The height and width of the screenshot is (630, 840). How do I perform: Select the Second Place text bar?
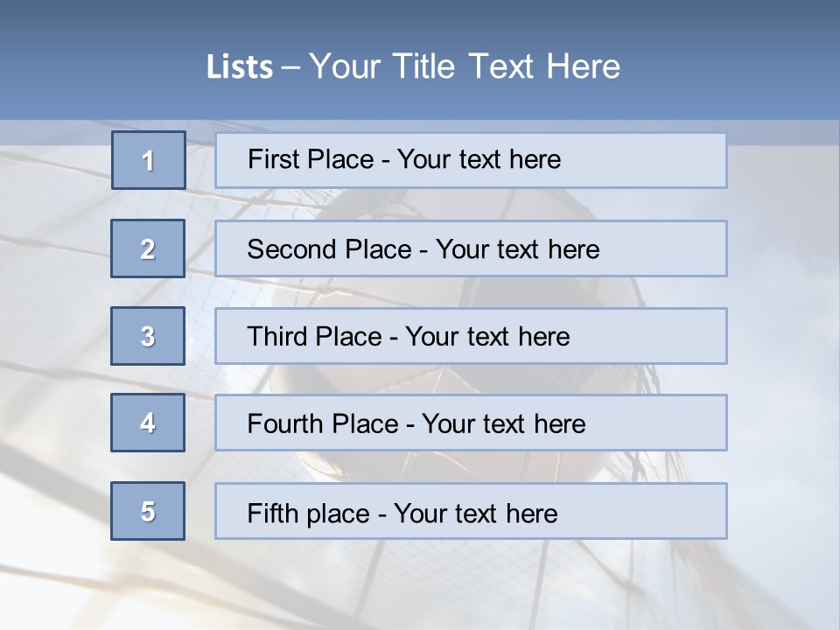click(471, 248)
